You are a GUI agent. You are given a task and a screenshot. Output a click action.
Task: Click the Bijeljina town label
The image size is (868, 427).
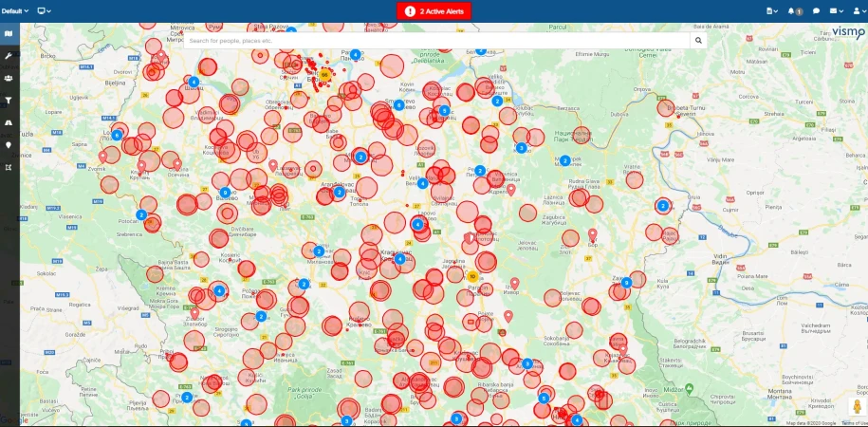116,82
